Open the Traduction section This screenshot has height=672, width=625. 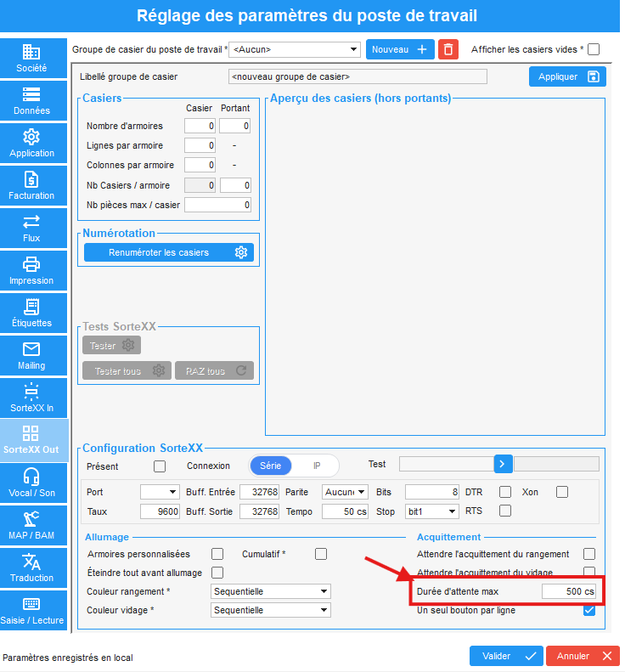pyautogui.click(x=31, y=568)
